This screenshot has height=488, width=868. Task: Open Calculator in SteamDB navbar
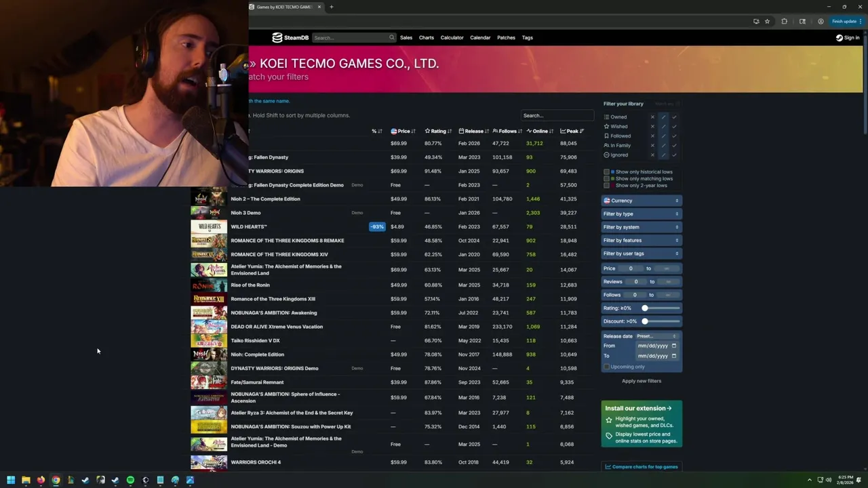pyautogui.click(x=452, y=37)
